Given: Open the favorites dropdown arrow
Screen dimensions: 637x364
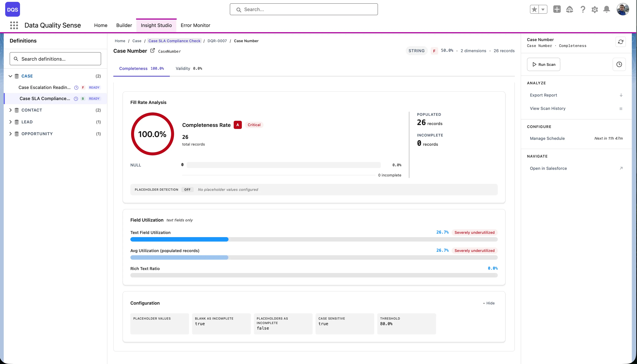Looking at the screenshot, I should (543, 9).
